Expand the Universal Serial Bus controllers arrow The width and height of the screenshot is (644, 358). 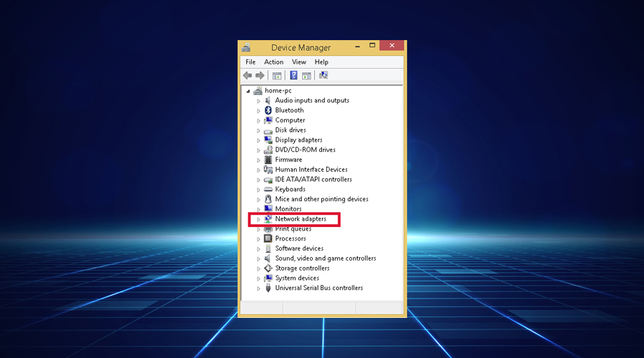[x=258, y=288]
